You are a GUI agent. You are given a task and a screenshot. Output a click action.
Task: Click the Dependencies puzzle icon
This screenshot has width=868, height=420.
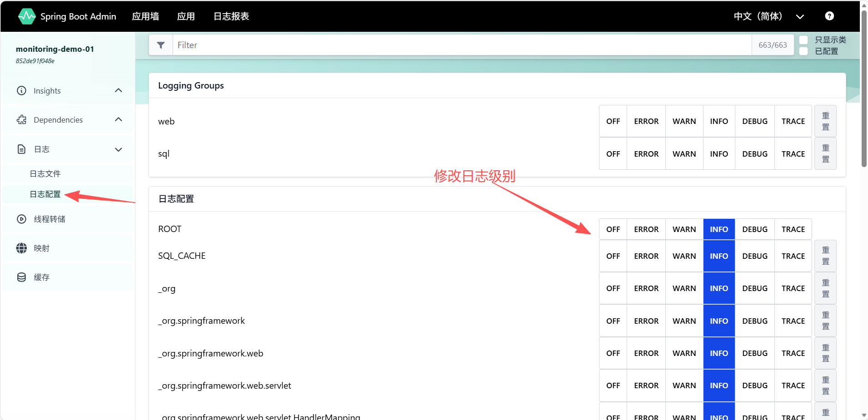click(x=21, y=119)
